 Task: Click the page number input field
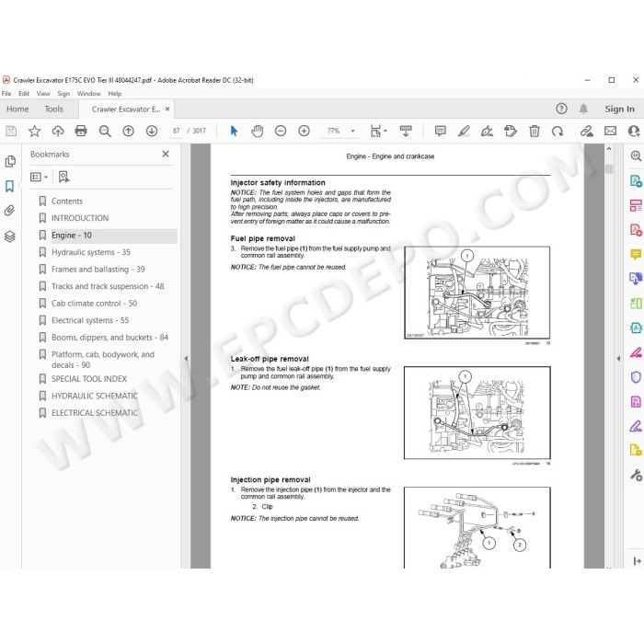point(177,131)
